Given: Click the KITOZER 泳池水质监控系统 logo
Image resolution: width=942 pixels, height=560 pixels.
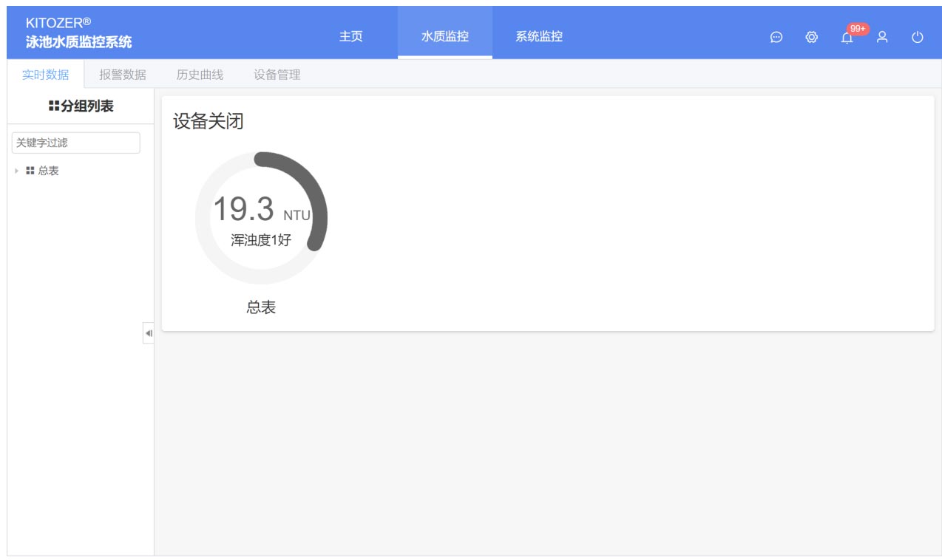Looking at the screenshot, I should tap(78, 33).
